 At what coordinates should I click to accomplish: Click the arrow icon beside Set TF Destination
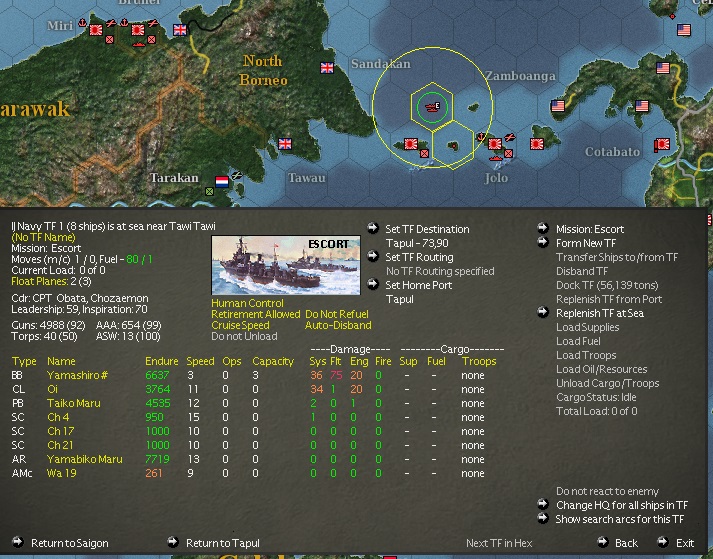tap(373, 228)
